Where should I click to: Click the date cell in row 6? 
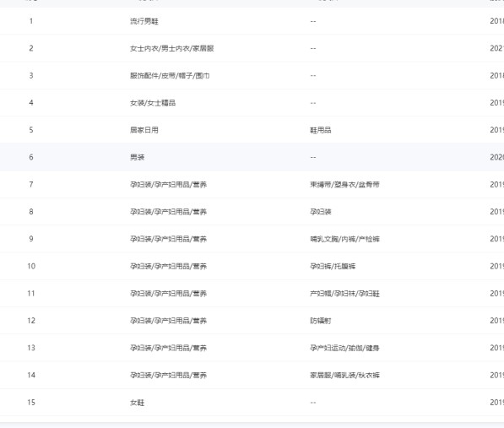(x=497, y=157)
